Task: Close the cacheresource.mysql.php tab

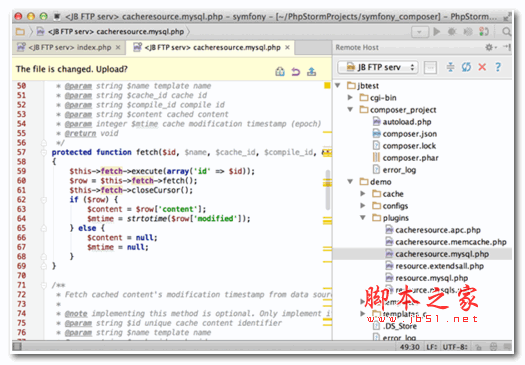Action: pyautogui.click(x=287, y=48)
